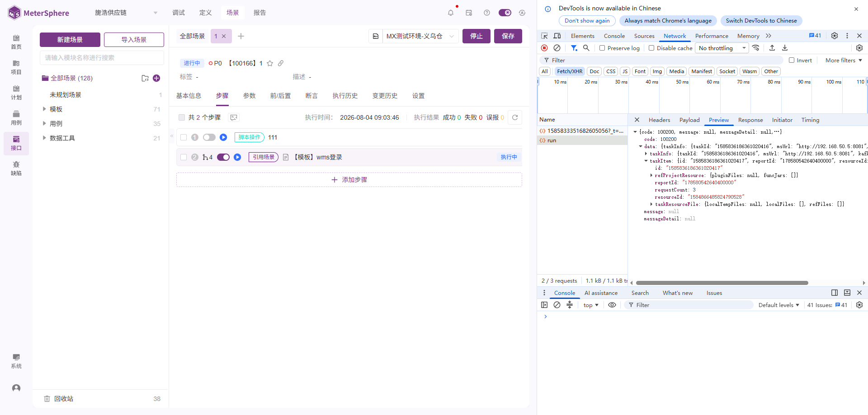Open 系统 settings in the sidebar
Screen dimensions: 868x415
tap(16, 361)
